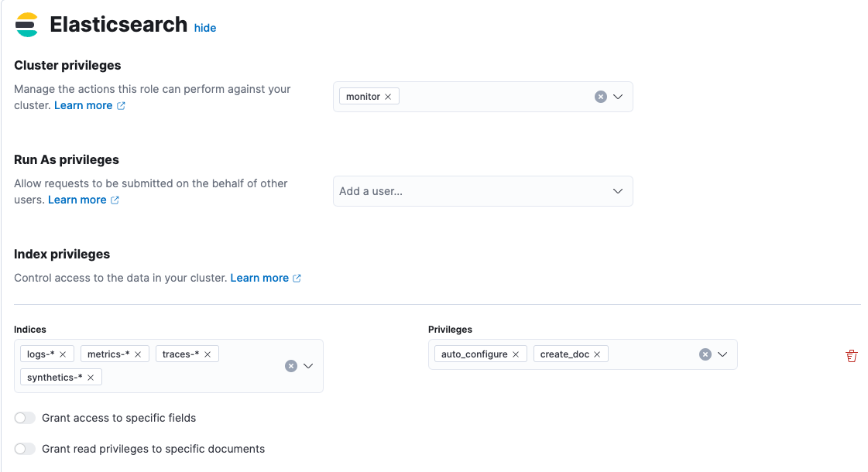Click the Elasticsearch logo icon
Image resolution: width=868 pixels, height=472 pixels.
coord(26,24)
